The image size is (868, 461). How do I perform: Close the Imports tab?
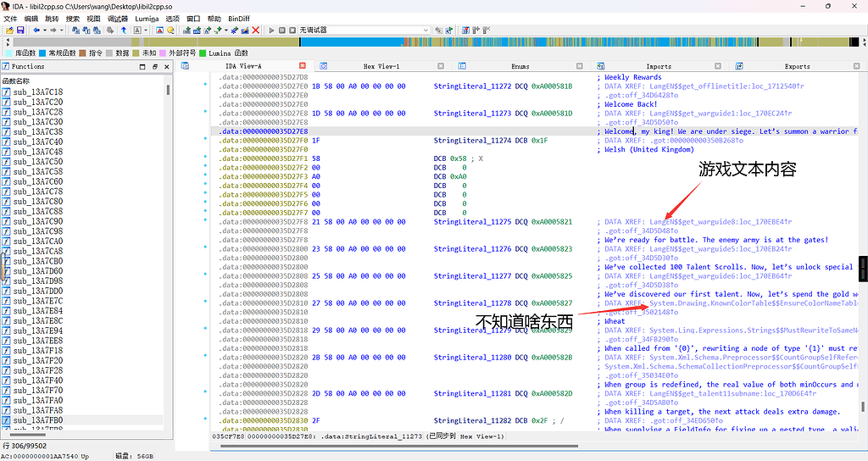point(718,66)
